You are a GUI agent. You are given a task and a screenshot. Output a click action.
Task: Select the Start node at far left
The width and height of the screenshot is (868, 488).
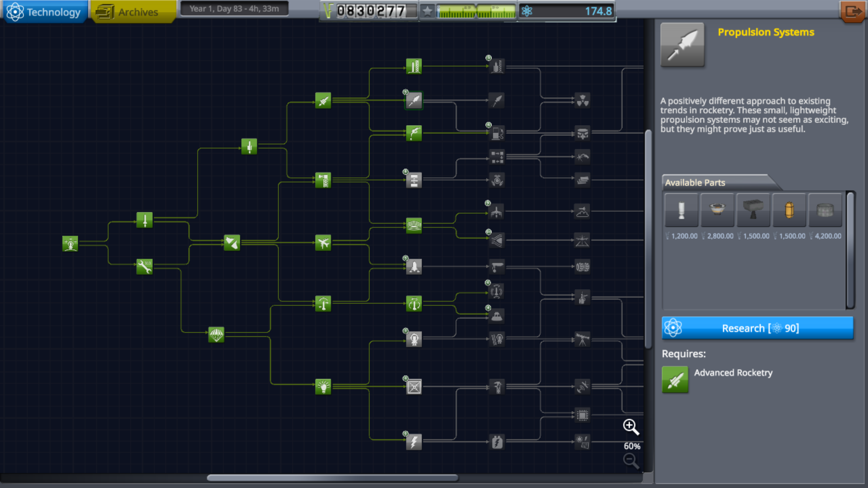71,243
